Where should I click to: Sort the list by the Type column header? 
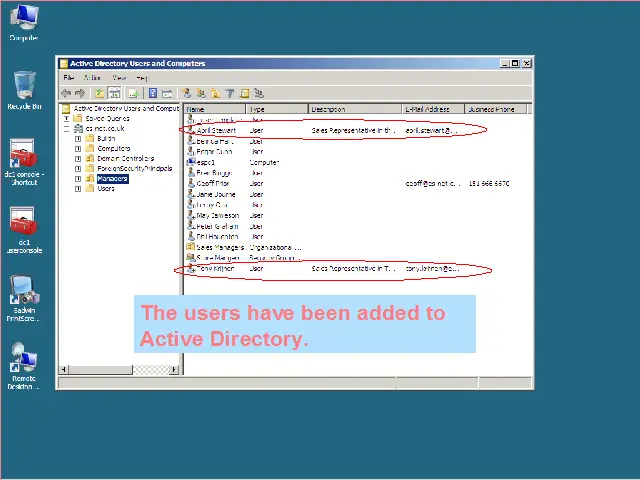pyautogui.click(x=277, y=109)
